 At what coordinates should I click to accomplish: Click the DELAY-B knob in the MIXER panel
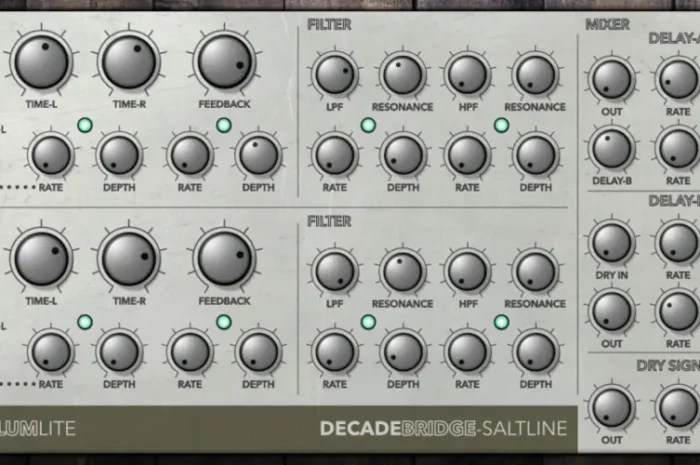point(611,148)
